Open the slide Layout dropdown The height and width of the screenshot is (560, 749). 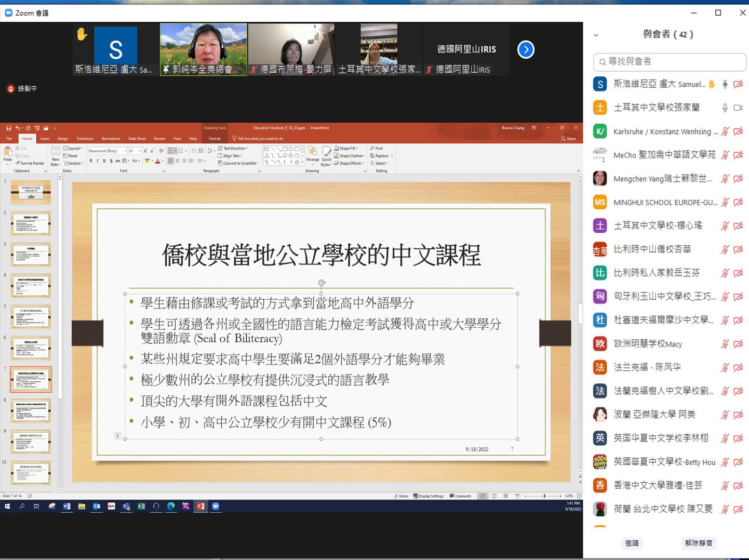tap(72, 148)
